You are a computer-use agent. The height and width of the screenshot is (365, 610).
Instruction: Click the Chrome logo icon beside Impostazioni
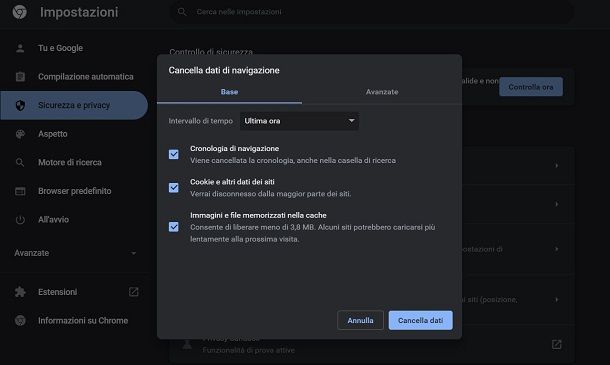19,12
